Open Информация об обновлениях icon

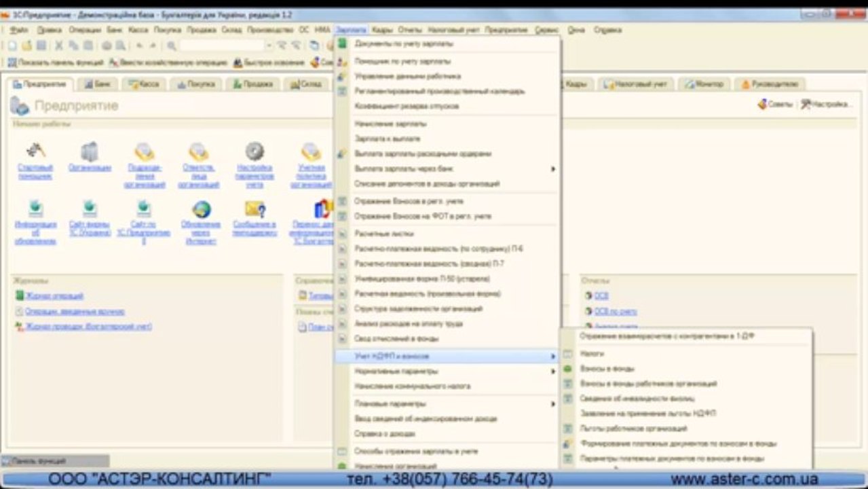35,208
